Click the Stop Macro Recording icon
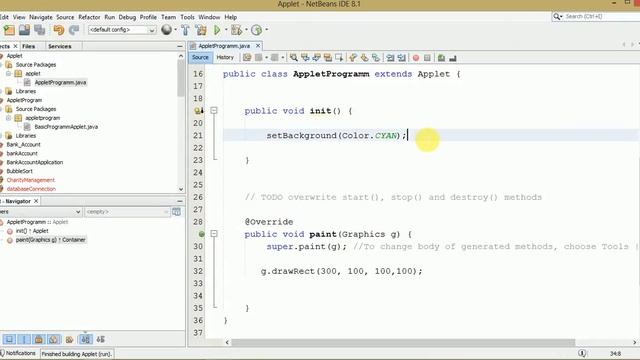Viewport: 640px width, 360px height. click(x=427, y=58)
